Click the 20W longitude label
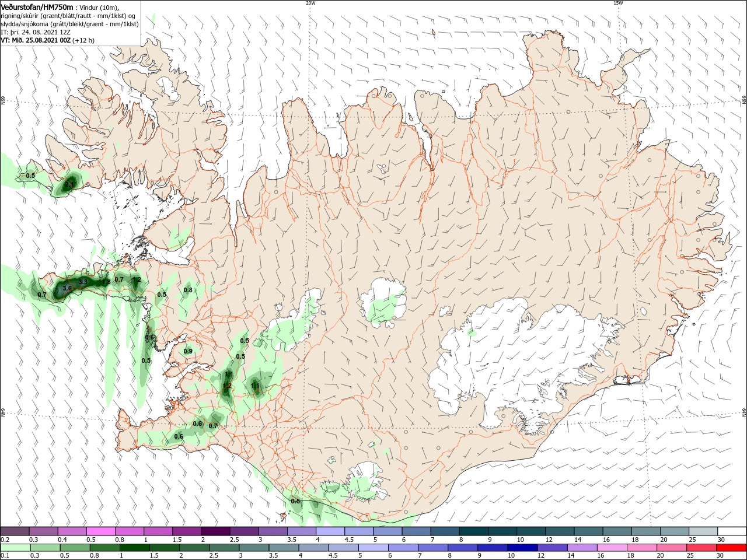 [310, 3]
